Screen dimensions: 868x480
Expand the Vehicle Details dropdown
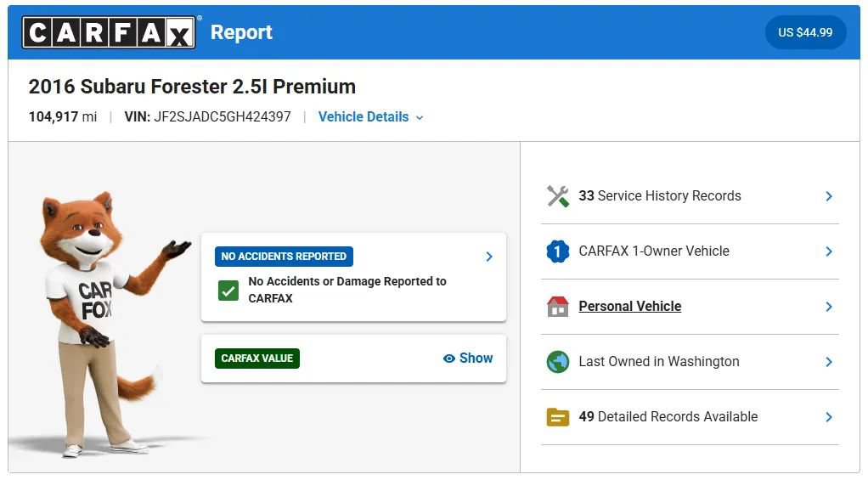click(370, 117)
